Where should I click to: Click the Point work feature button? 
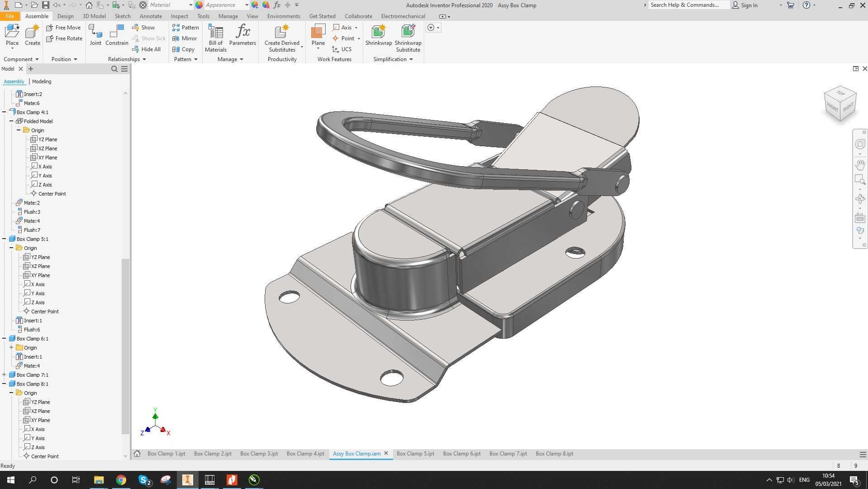(343, 38)
